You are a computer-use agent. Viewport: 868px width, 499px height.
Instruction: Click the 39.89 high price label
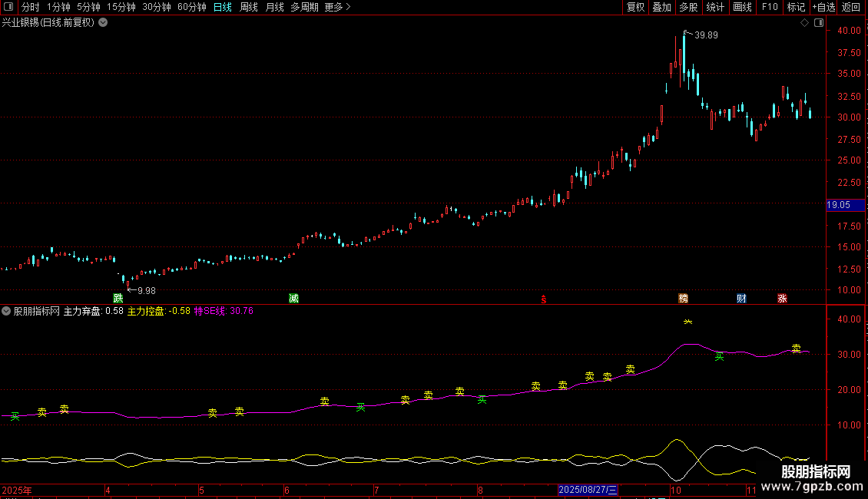(706, 35)
